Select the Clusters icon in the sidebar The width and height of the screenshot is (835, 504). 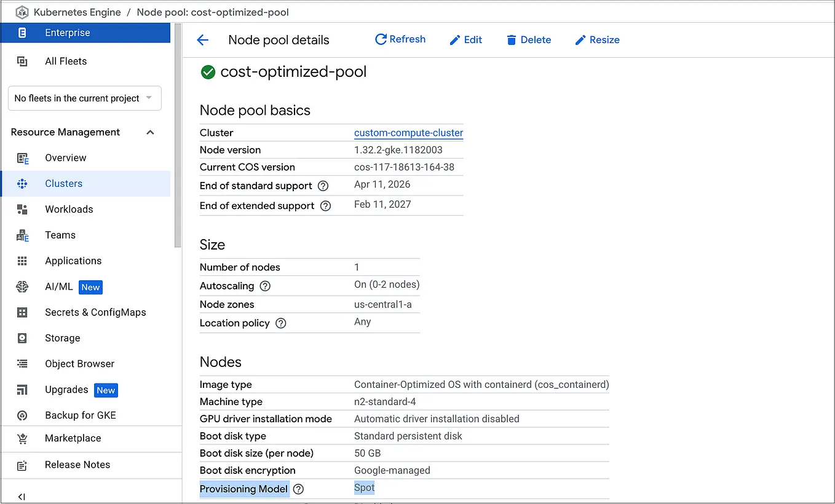tap(23, 183)
